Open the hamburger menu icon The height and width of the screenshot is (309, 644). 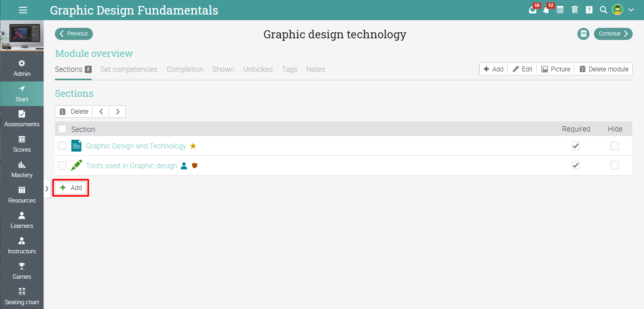click(x=23, y=10)
